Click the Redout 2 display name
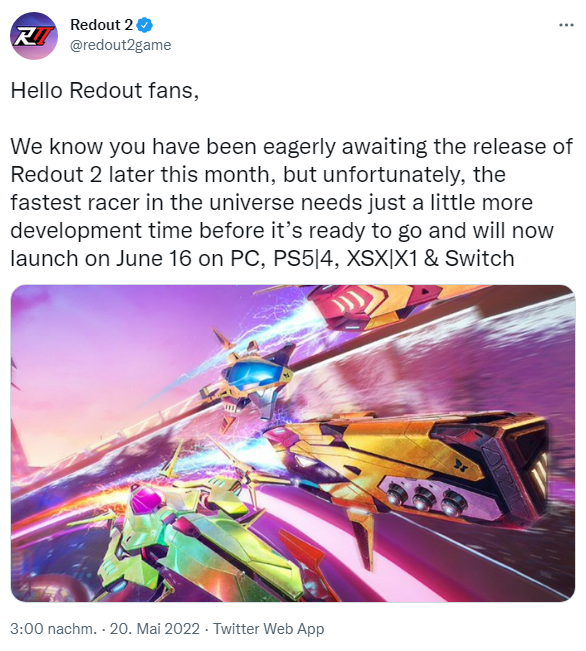586x651 pixels. (x=101, y=25)
